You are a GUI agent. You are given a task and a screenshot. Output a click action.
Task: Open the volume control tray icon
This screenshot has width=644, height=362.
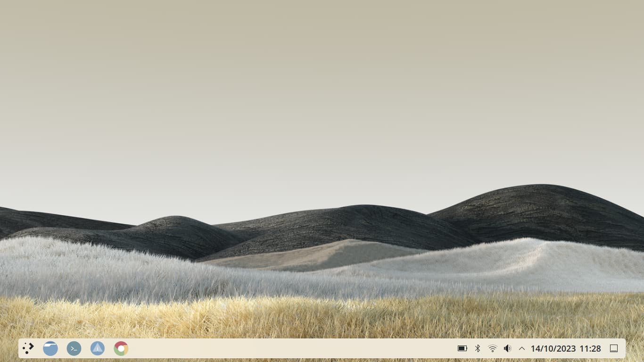pyautogui.click(x=507, y=348)
